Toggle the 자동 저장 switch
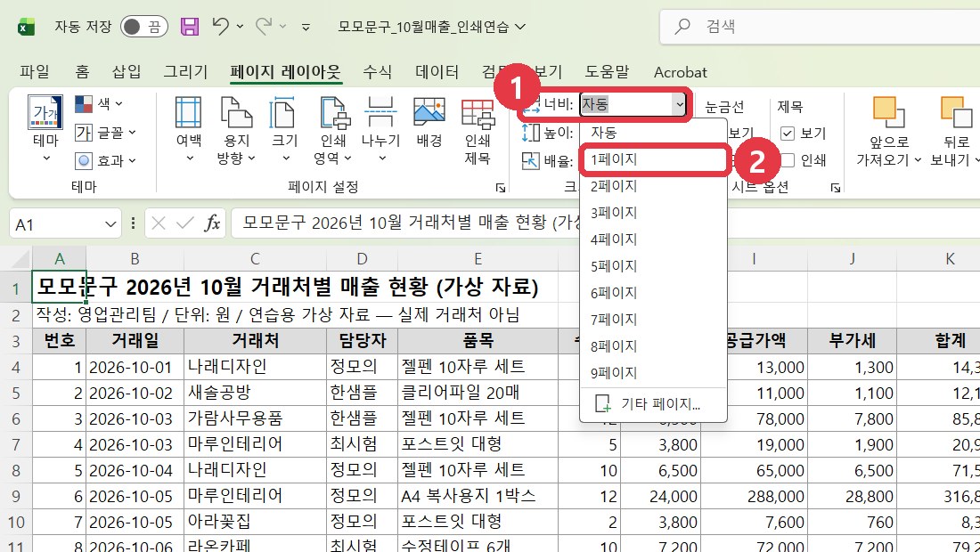Screen dimensions: 980x552 point(143,27)
